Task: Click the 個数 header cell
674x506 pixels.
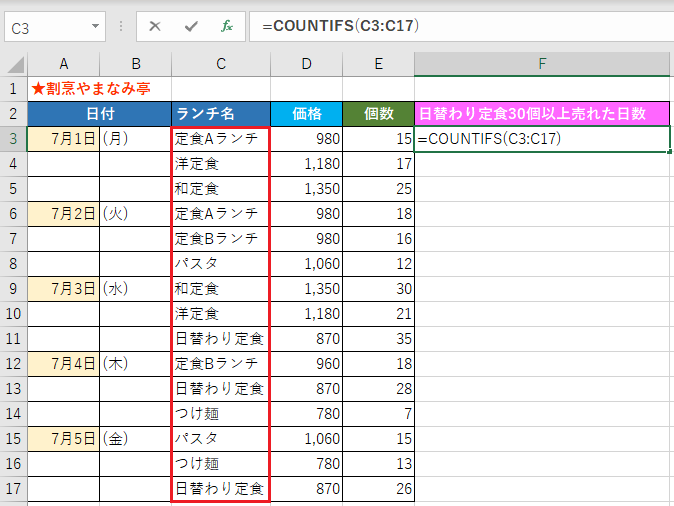Action: click(x=378, y=114)
